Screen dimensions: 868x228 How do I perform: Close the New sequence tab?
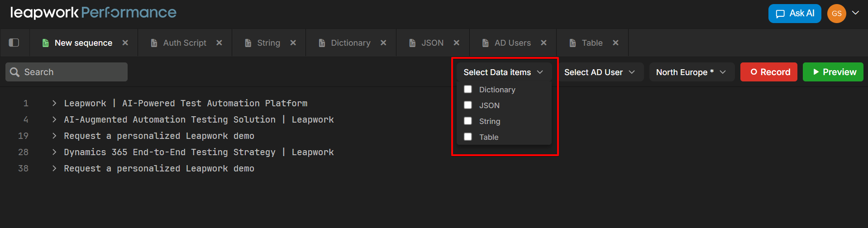pos(125,43)
